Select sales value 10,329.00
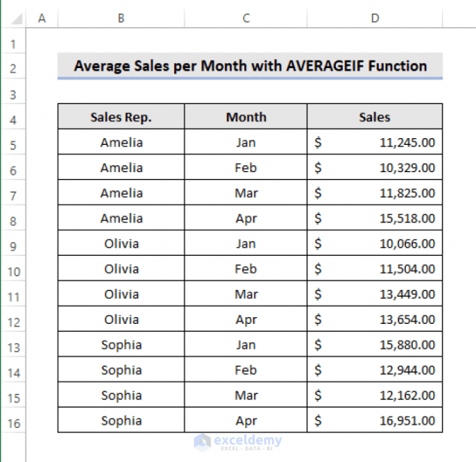This screenshot has width=476, height=462. point(375,167)
